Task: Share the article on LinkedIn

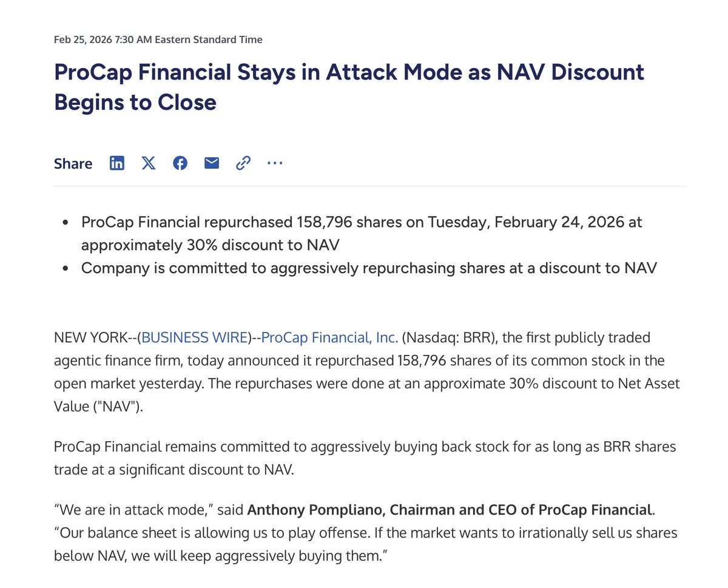Action: 117,163
